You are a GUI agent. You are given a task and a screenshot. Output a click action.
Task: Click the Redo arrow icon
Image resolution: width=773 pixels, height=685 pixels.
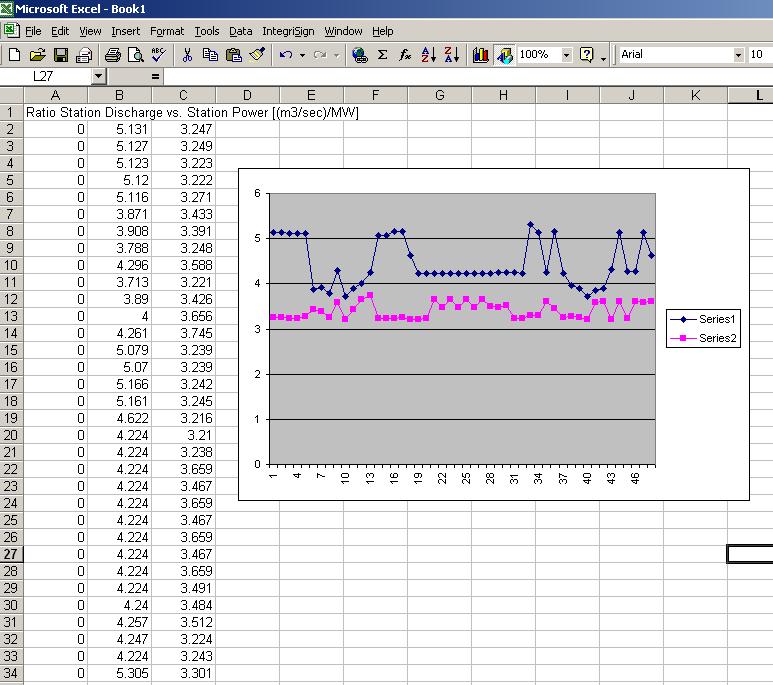coord(320,55)
